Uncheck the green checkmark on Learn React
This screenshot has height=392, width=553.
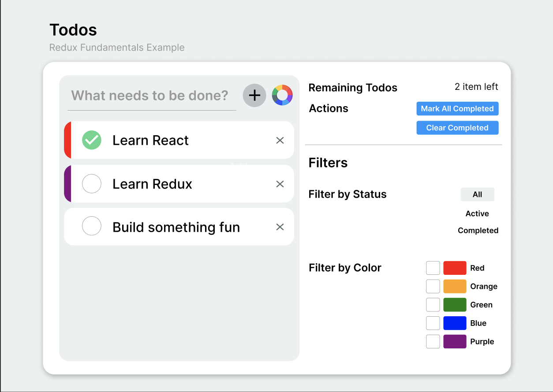92,141
